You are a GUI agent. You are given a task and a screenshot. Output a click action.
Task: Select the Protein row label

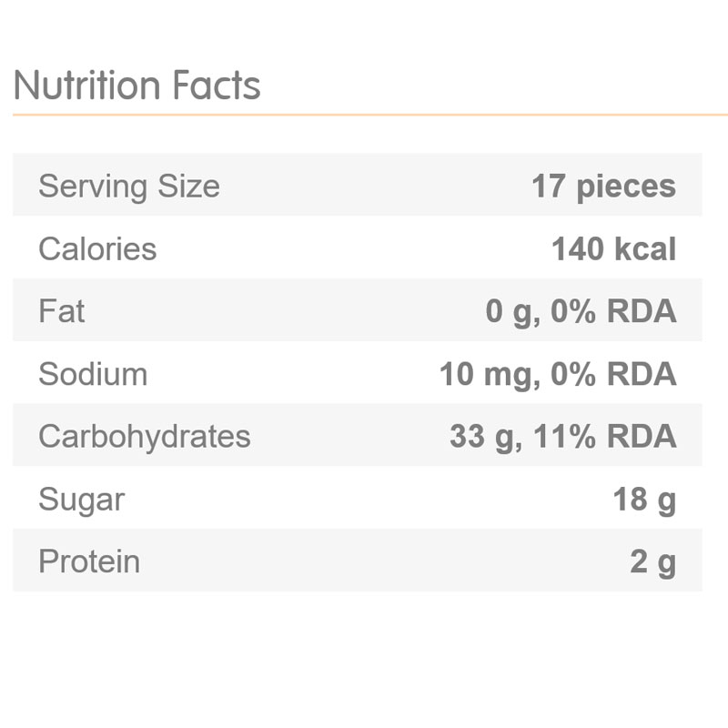(89, 561)
